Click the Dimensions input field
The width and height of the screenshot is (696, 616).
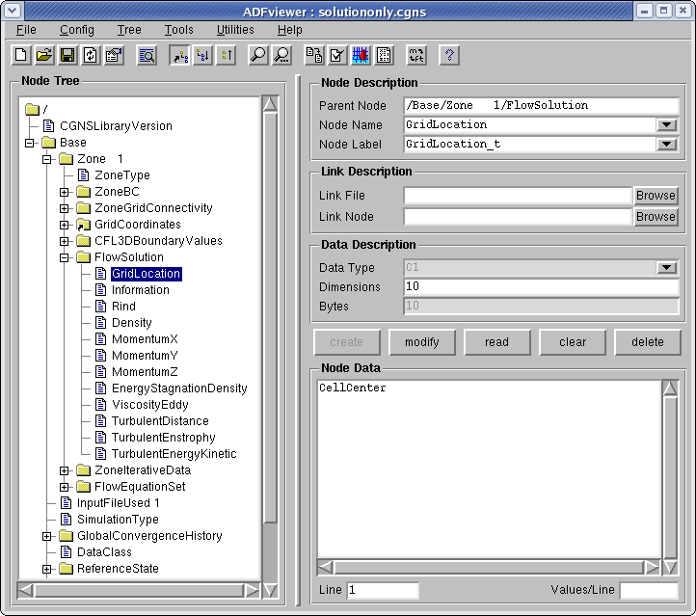tap(541, 286)
